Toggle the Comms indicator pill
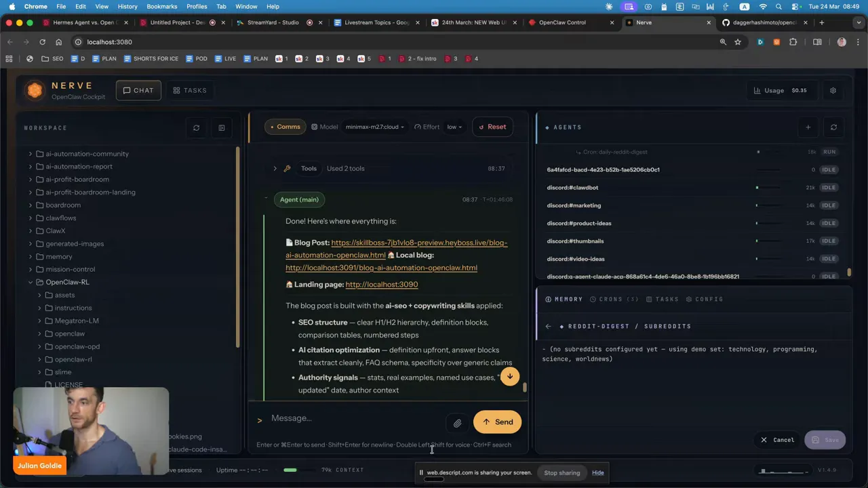Image resolution: width=868 pixels, height=488 pixels. tap(285, 127)
